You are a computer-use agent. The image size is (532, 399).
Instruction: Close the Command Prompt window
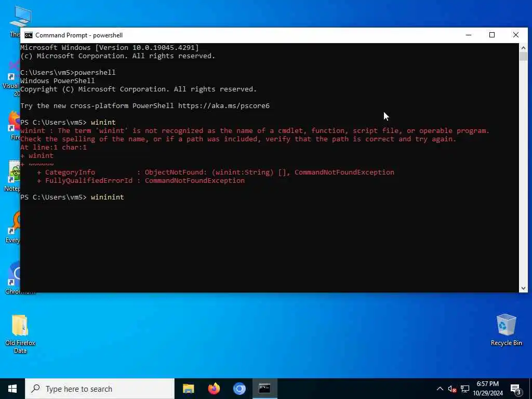pos(516,35)
